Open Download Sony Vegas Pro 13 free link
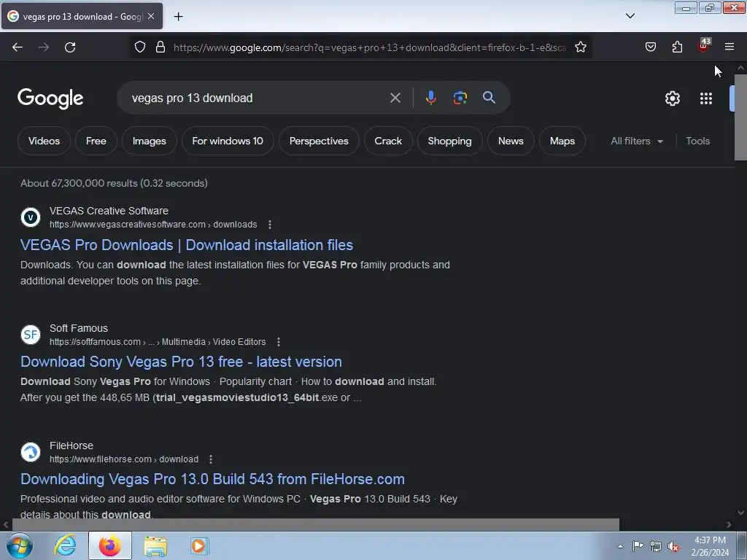Image resolution: width=747 pixels, height=560 pixels. click(181, 362)
